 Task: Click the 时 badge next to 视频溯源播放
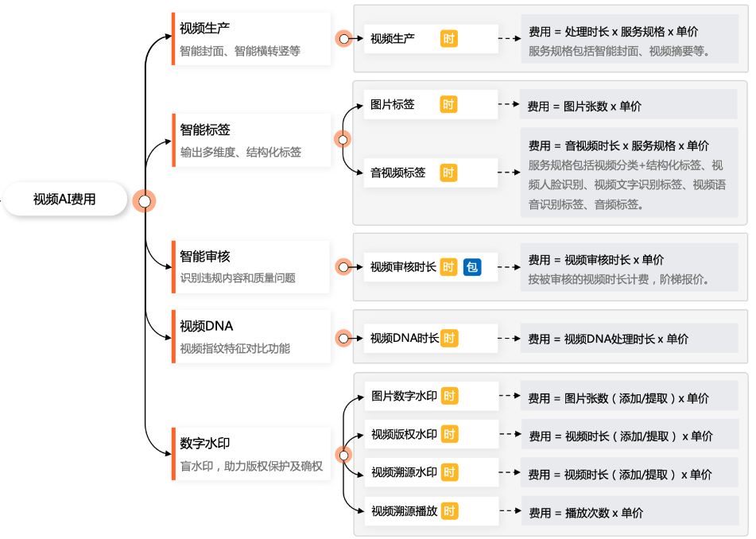(x=449, y=511)
